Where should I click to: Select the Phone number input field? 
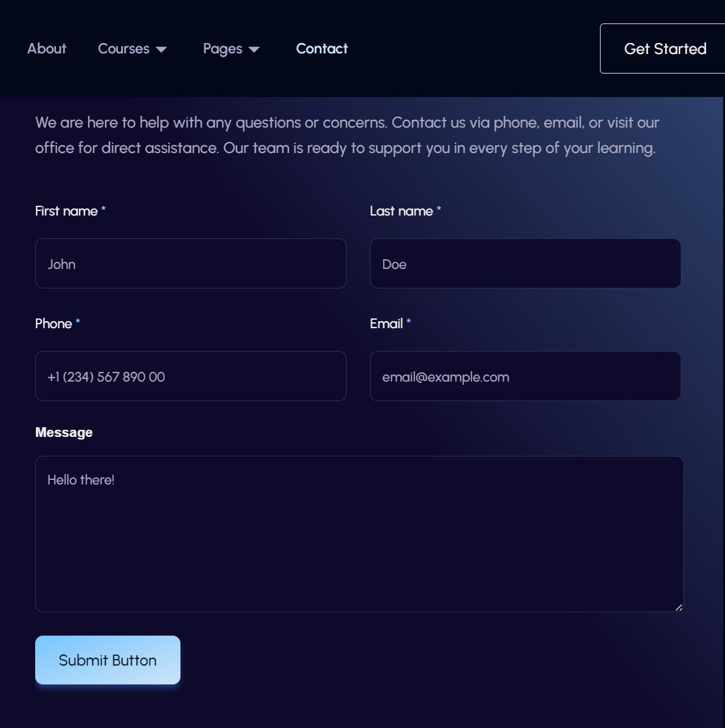(190, 376)
